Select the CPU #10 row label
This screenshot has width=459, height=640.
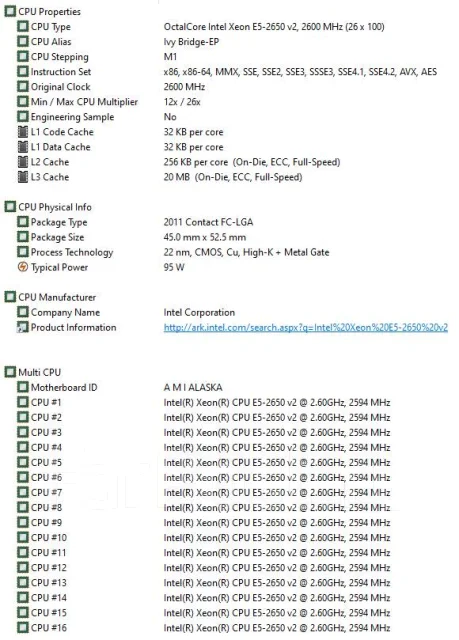click(49, 538)
